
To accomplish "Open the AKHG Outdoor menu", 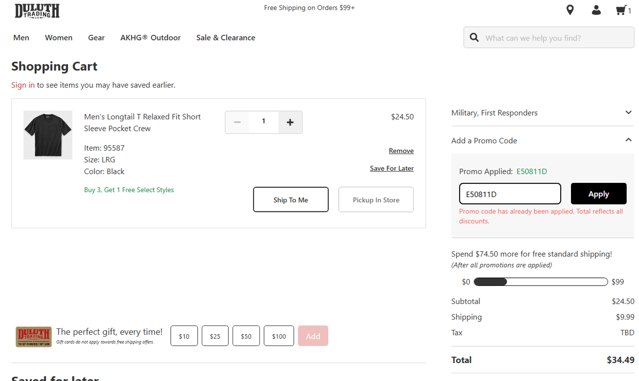I will tap(150, 37).
